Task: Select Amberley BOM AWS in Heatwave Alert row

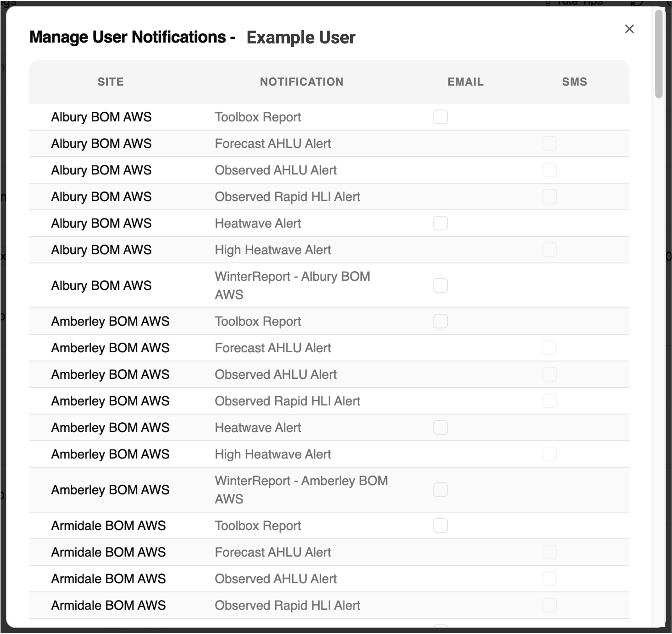Action: tap(110, 427)
